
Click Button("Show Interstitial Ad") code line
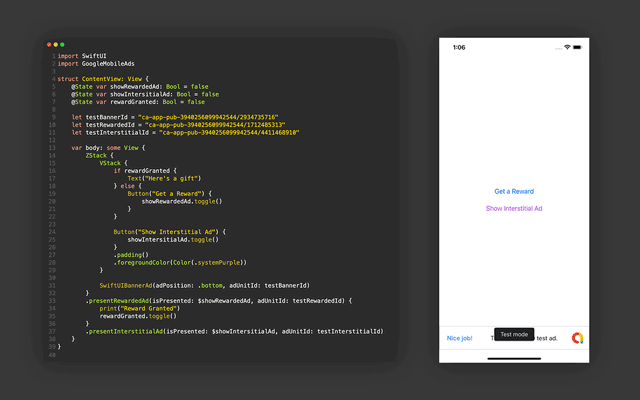click(x=170, y=232)
